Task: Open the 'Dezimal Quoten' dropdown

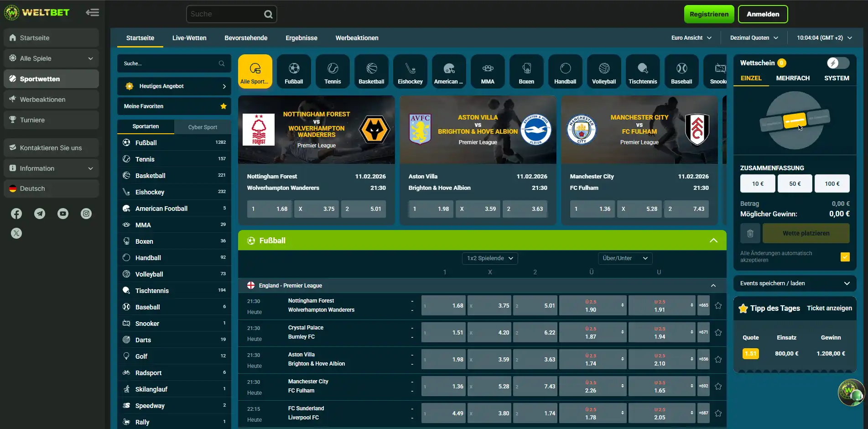Action: 753,37
